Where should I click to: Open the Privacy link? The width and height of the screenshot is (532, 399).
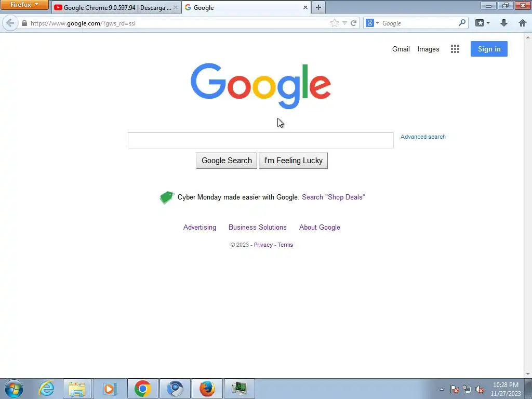pos(263,245)
